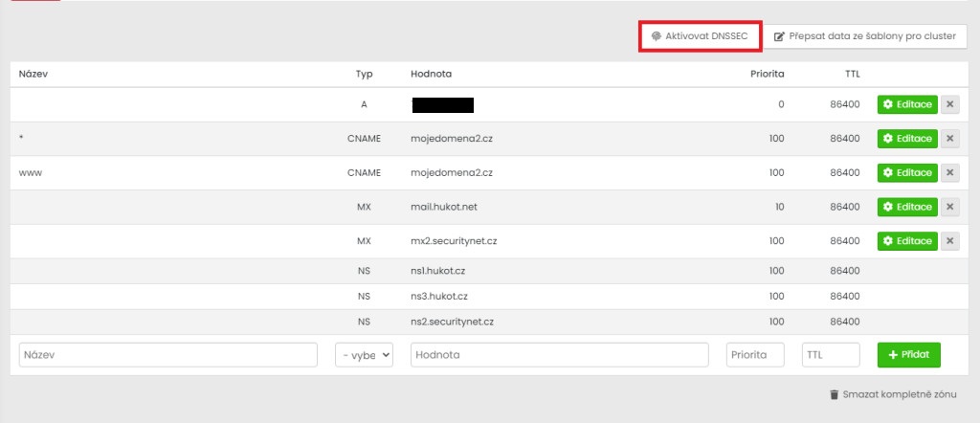Edit the mx2.securitynet.cz MX record
980x423 pixels.
point(907,241)
